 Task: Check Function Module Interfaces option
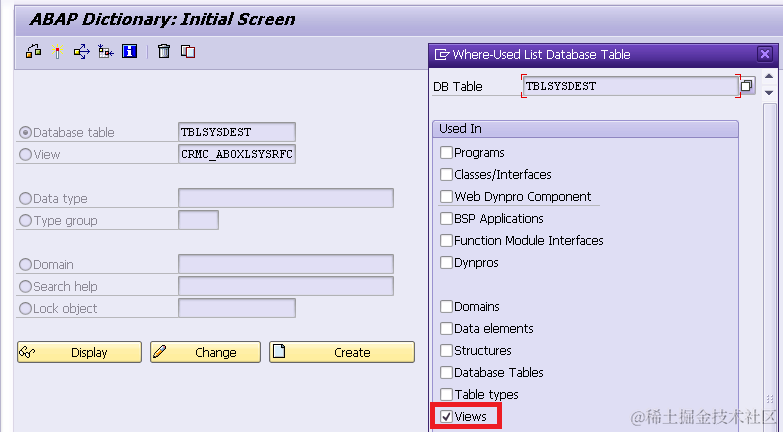[446, 240]
